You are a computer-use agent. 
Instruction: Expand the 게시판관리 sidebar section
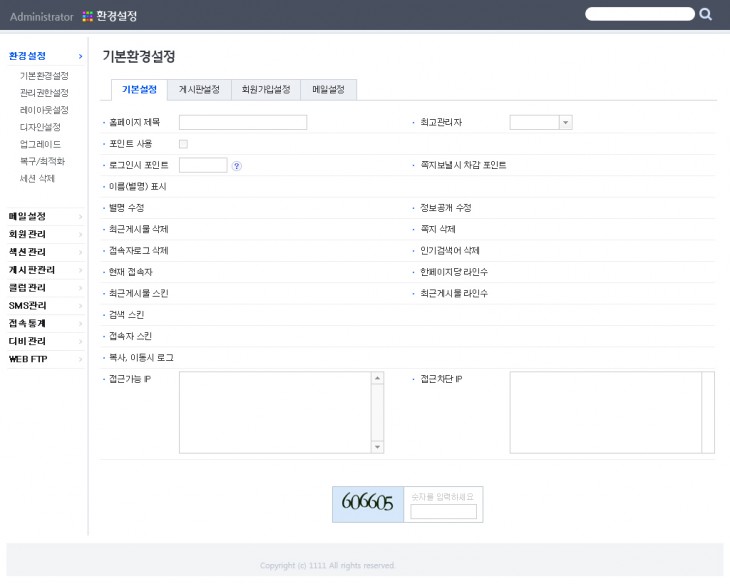[45, 270]
